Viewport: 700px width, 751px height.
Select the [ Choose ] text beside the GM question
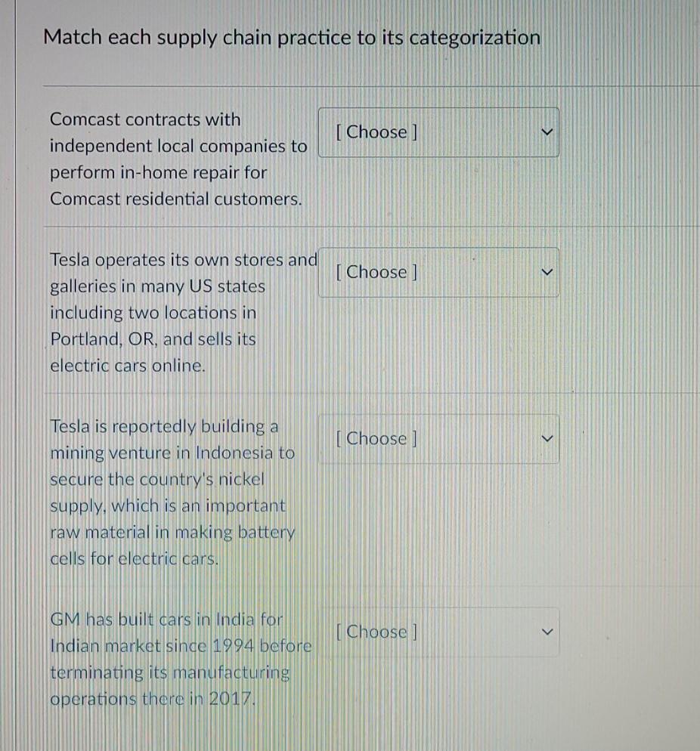pyautogui.click(x=376, y=632)
